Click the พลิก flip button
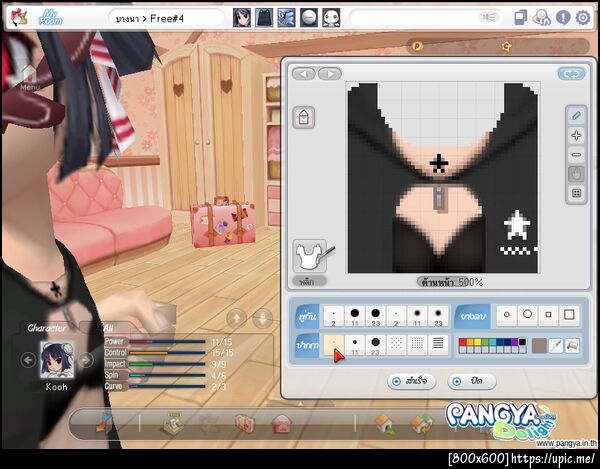The width and height of the screenshot is (600, 469). (x=309, y=282)
